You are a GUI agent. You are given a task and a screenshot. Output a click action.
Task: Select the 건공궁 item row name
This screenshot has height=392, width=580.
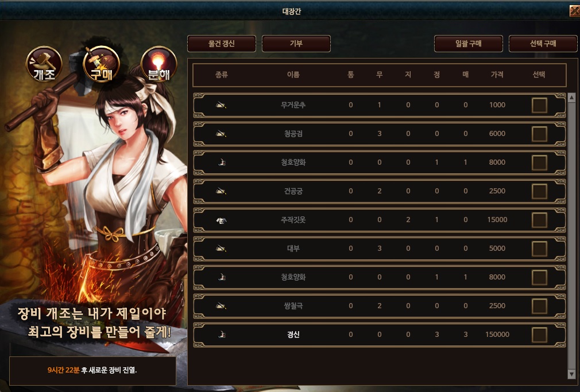(x=293, y=191)
